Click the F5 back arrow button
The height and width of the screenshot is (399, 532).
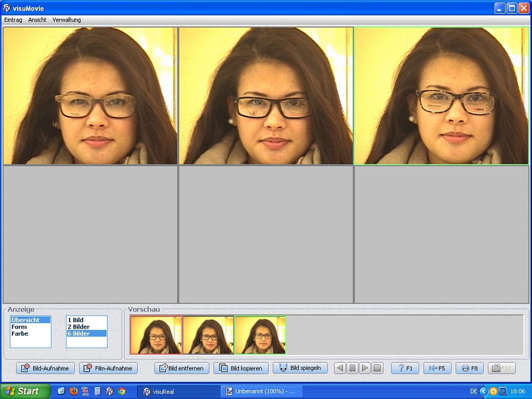tap(437, 368)
